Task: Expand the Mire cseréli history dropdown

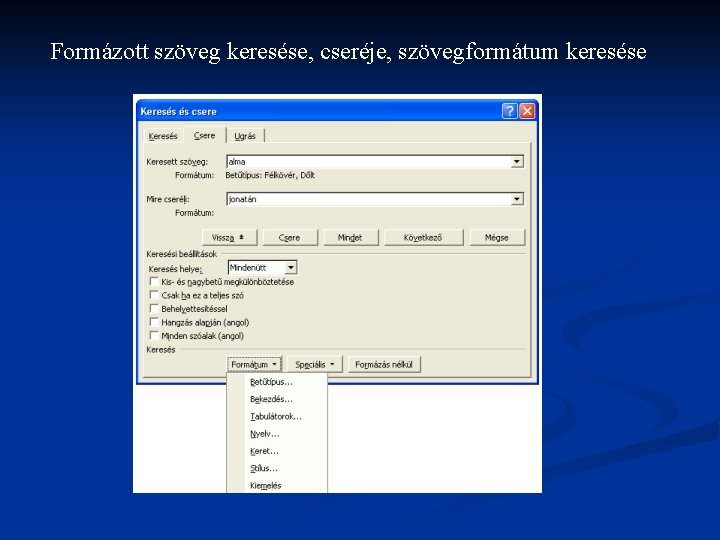Action: click(517, 199)
